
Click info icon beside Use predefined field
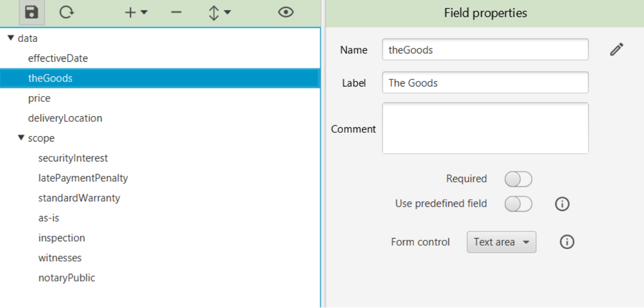tap(562, 204)
